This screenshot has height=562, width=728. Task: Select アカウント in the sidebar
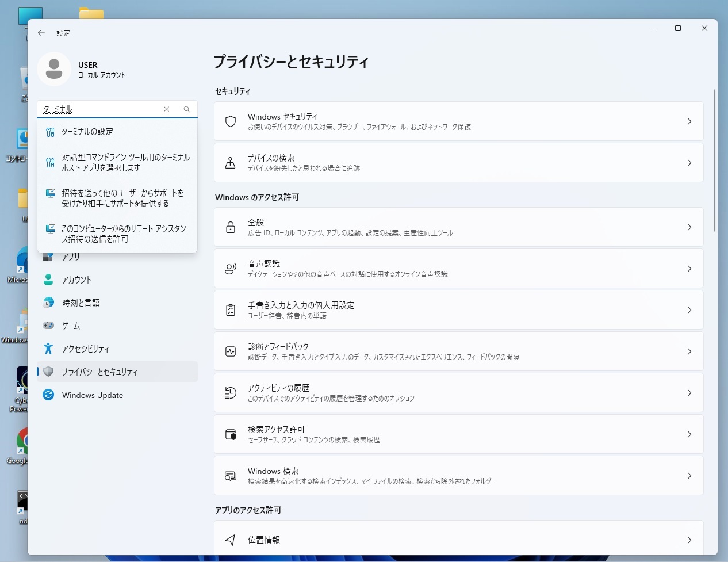[x=117, y=280]
